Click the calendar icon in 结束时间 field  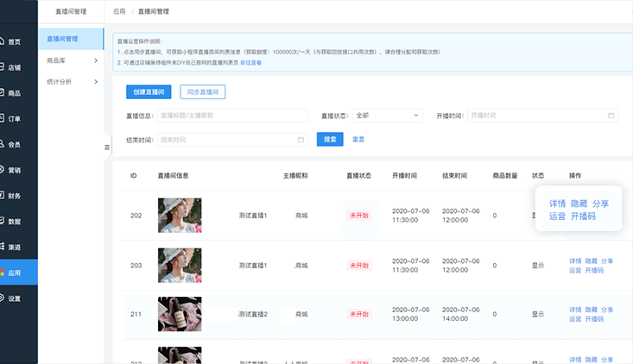coord(301,140)
